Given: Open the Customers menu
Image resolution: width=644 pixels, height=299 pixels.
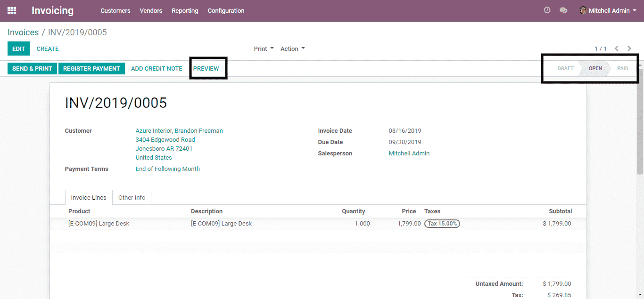Looking at the screenshot, I should [115, 10].
